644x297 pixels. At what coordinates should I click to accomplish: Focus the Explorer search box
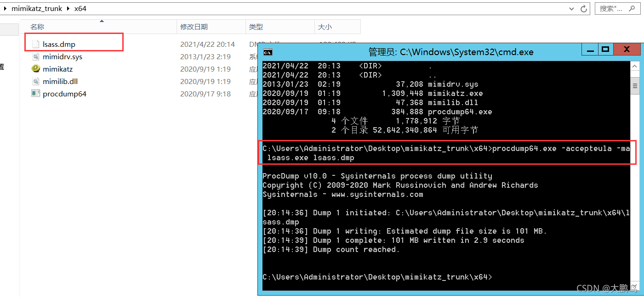point(618,8)
